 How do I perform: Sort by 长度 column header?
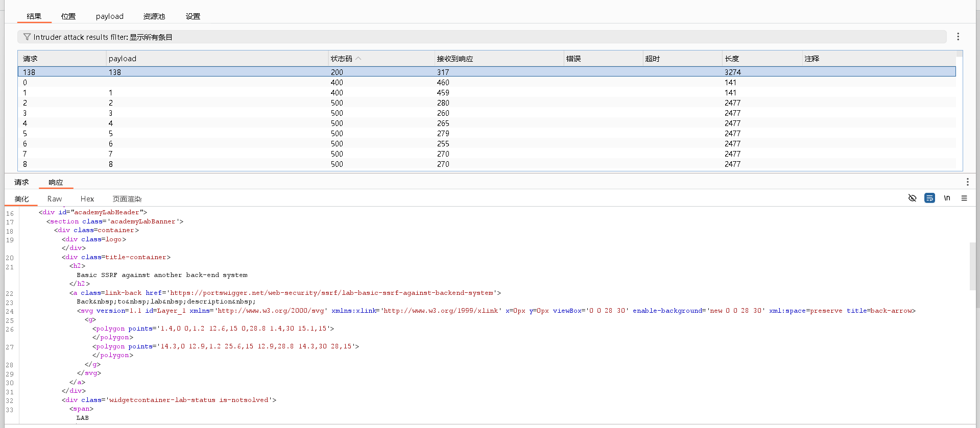pyautogui.click(x=762, y=59)
